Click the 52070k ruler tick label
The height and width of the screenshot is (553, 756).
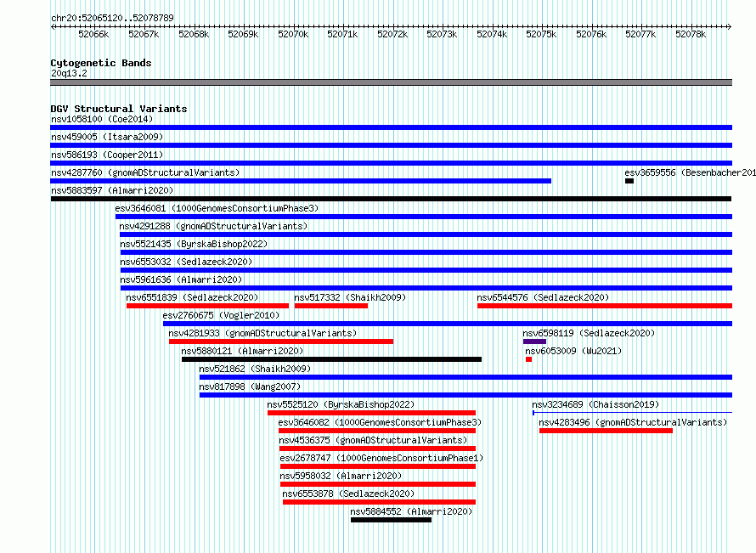(x=293, y=34)
